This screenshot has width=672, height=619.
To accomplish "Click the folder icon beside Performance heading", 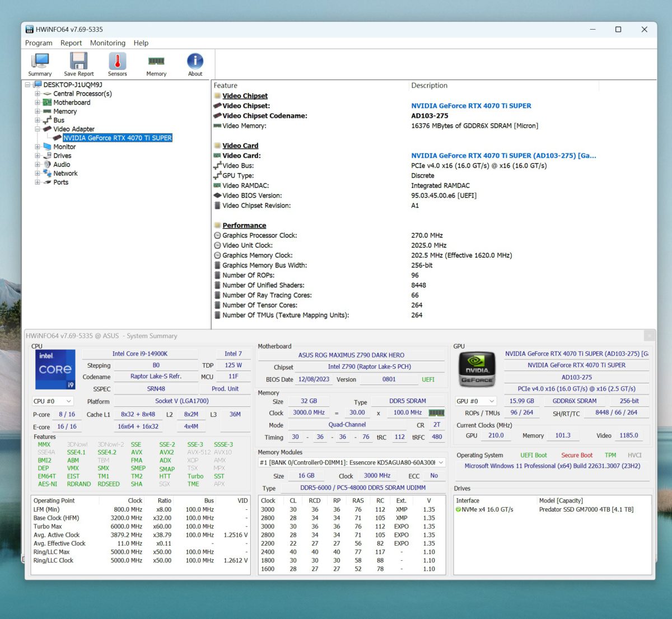I will coord(217,225).
